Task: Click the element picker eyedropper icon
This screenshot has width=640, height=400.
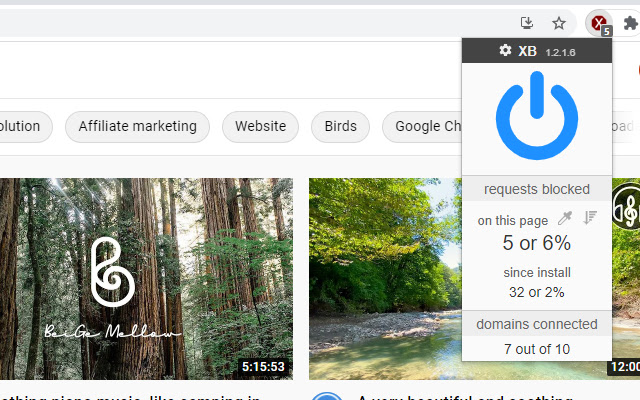Action: [566, 218]
